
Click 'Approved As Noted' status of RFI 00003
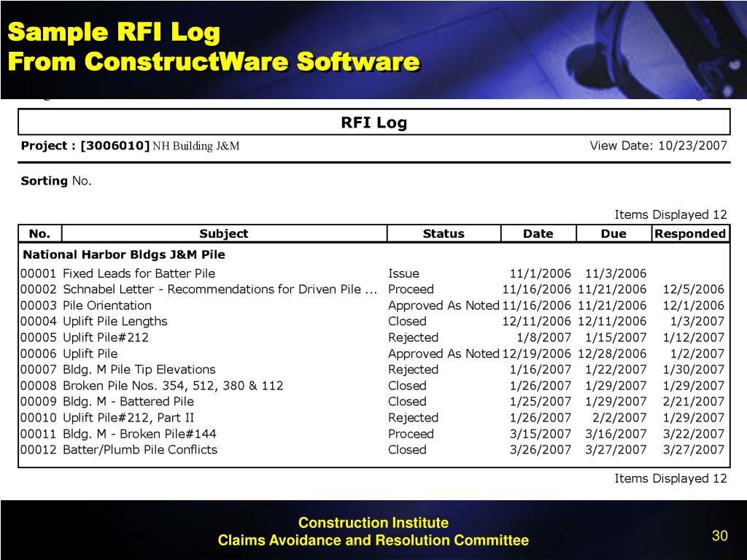coord(444,306)
